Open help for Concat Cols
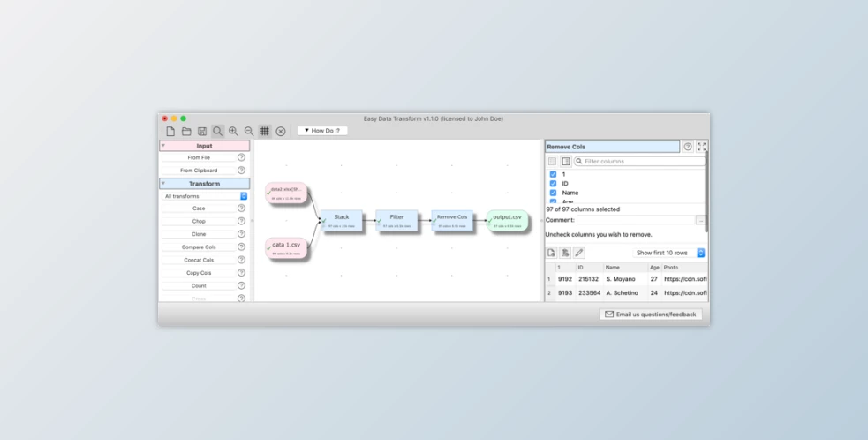 pyautogui.click(x=241, y=260)
